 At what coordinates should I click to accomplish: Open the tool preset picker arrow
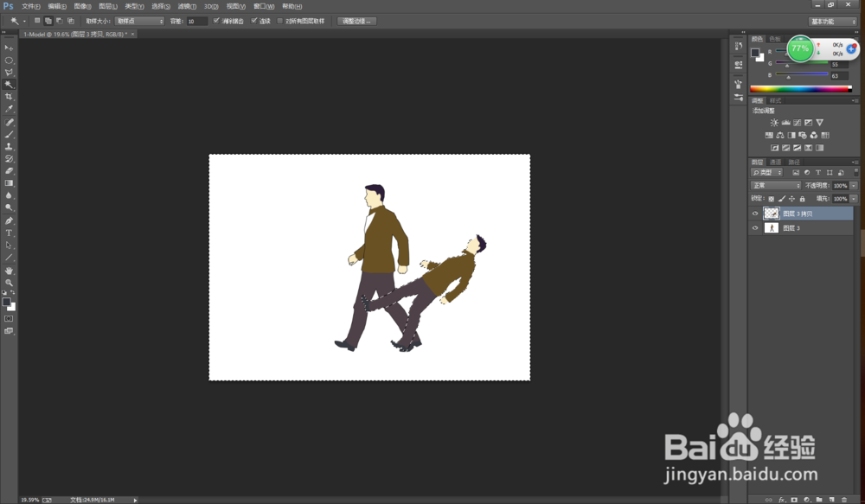pos(24,22)
